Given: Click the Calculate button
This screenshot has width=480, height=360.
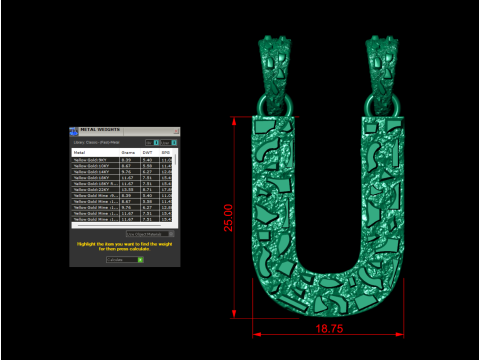Looking at the screenshot, I should point(125,260).
